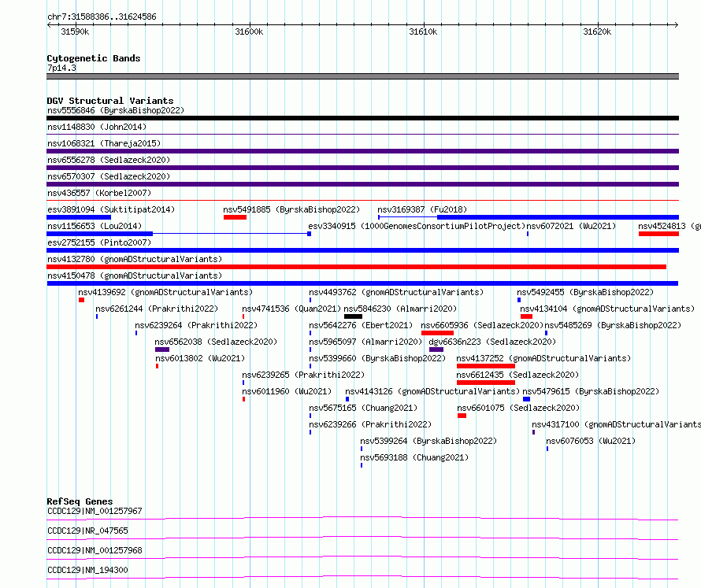This screenshot has width=701, height=588.
Task: Click the nsv4143126 (gnomADStructuralVariants) label
Action: click(432, 391)
